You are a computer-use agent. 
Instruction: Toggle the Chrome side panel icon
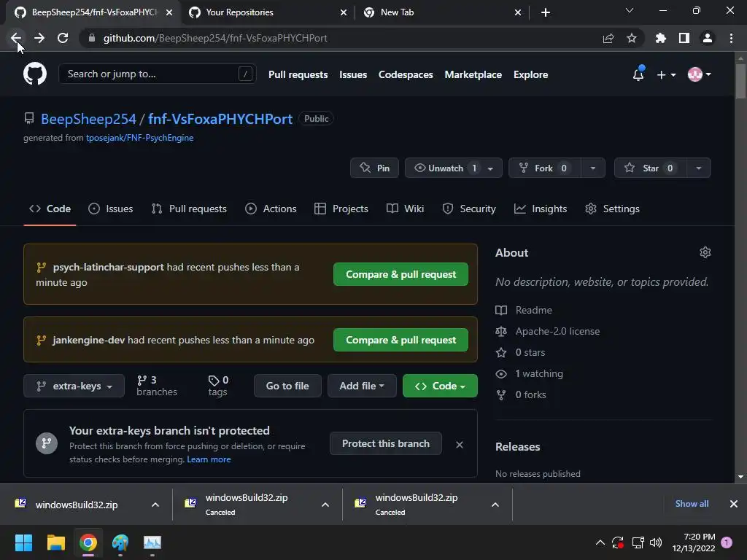pyautogui.click(x=684, y=38)
